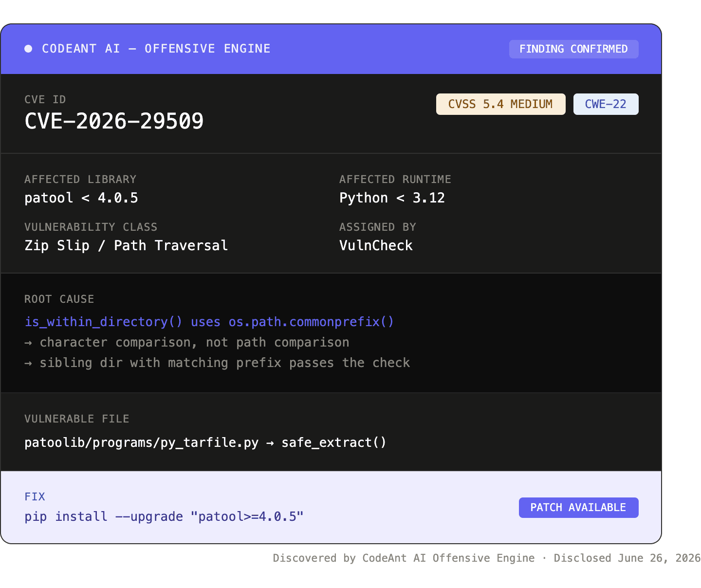Select the VulnCheck assigner name

376,246
